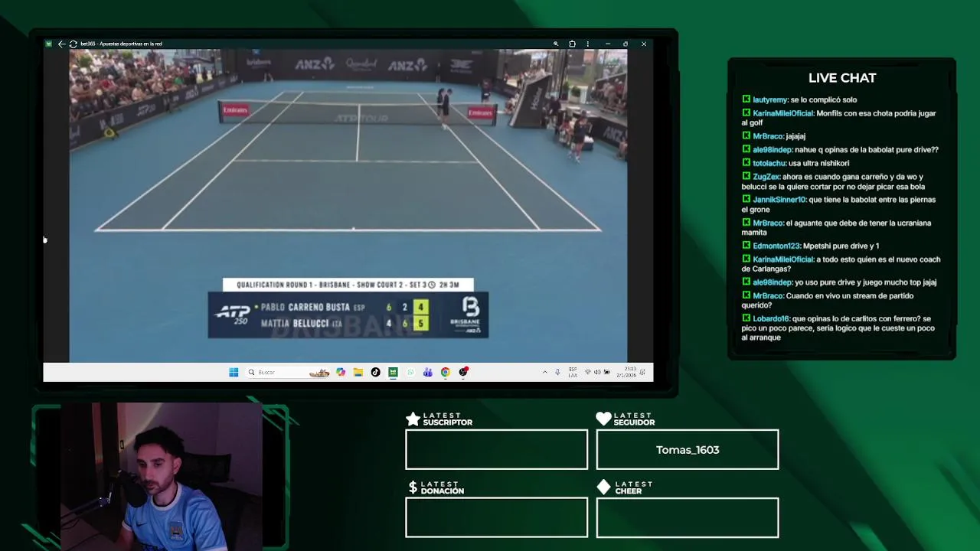Click the Tomas_1603 latest follower box

[x=688, y=449]
